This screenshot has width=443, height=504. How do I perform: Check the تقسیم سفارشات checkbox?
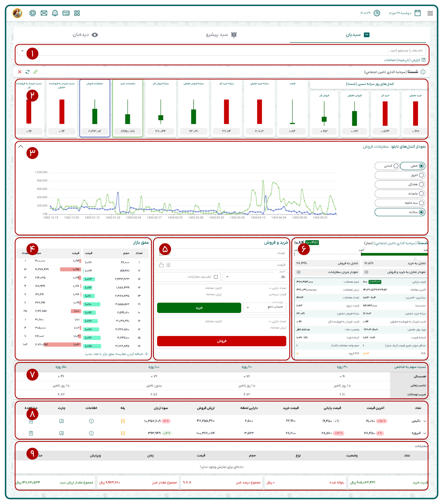[216, 277]
